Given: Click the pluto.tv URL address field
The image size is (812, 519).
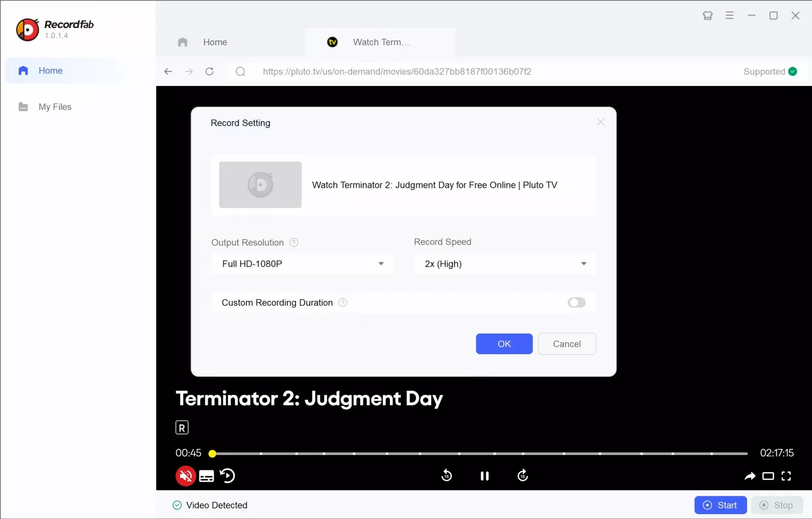Looking at the screenshot, I should click(397, 72).
